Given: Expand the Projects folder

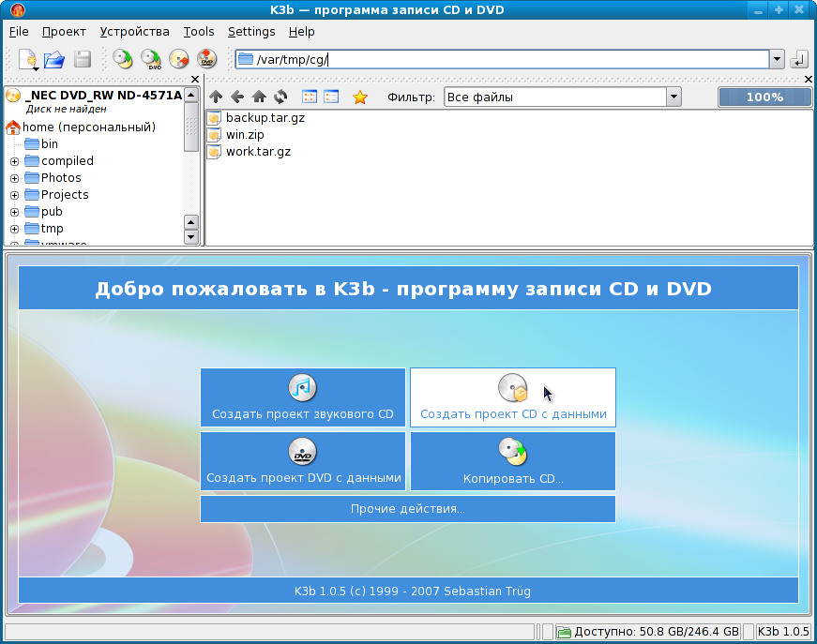Looking at the screenshot, I should click(15, 195).
